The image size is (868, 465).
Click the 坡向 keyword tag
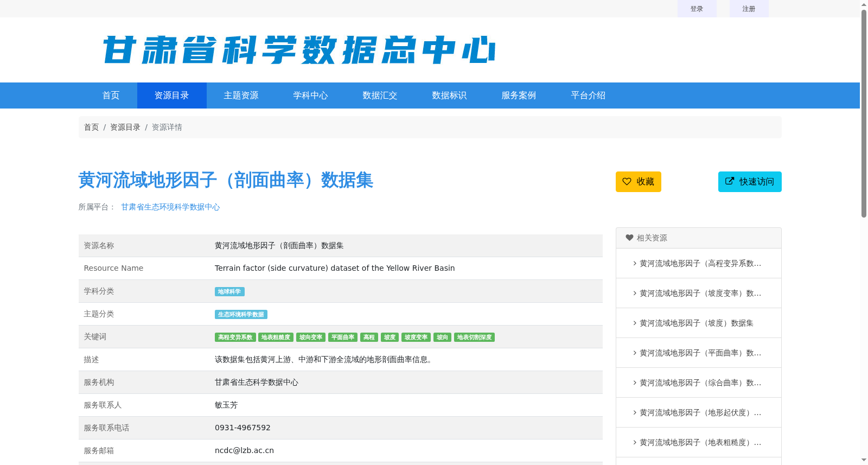pos(443,337)
